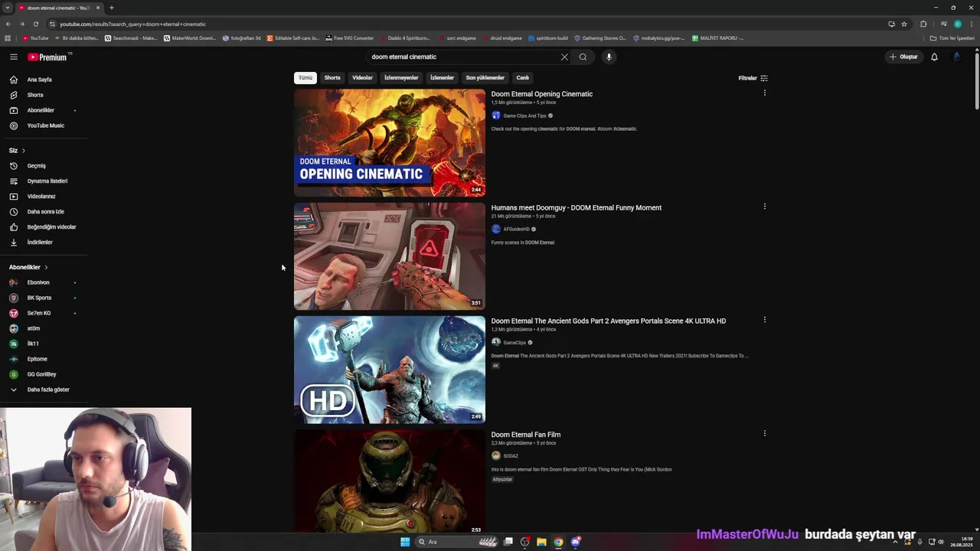Open Free SVG Converter bookmark
Viewport: 980px width, 551px height.
click(x=349, y=37)
